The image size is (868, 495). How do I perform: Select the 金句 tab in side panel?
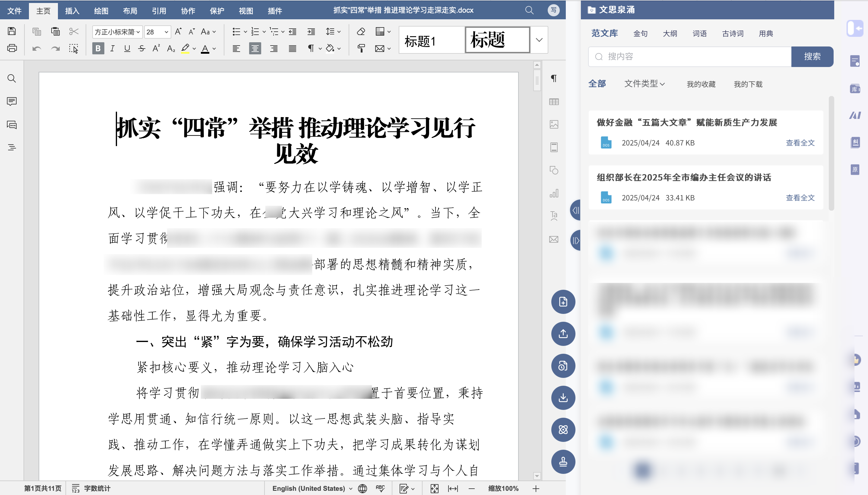(x=640, y=33)
